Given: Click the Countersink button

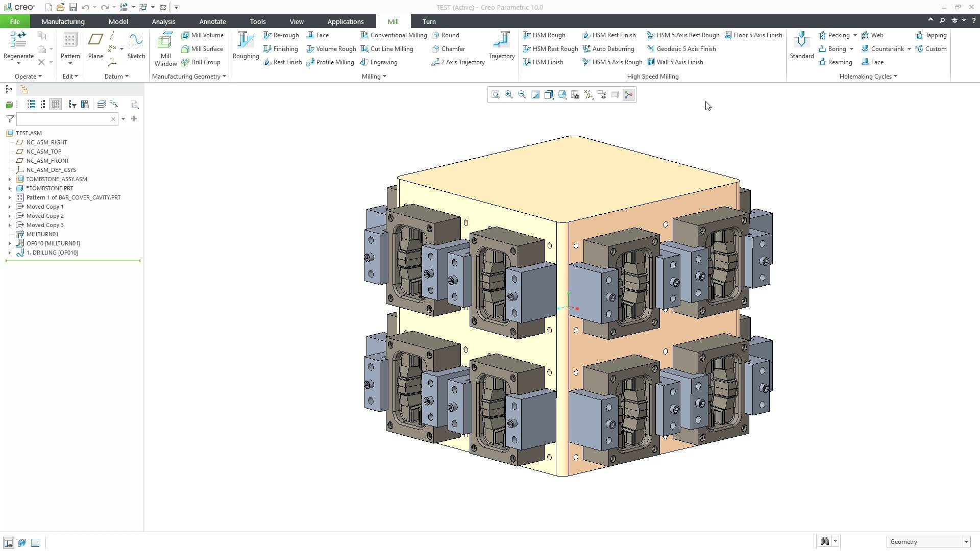Looking at the screenshot, I should (x=883, y=49).
